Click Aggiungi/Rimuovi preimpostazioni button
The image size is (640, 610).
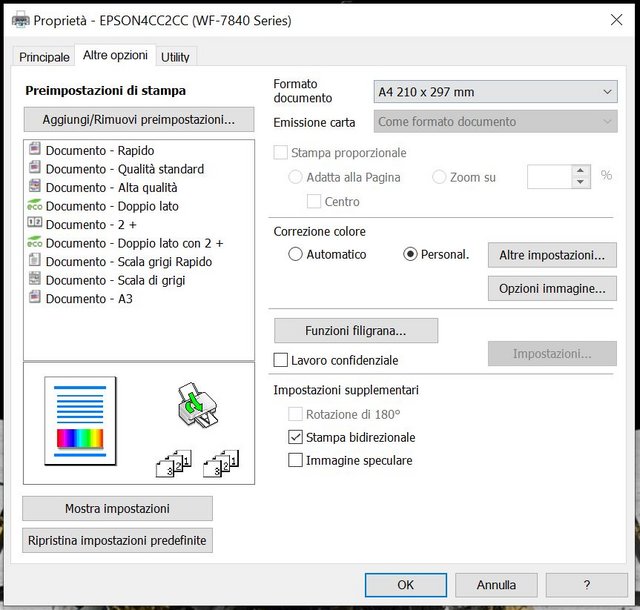139,120
